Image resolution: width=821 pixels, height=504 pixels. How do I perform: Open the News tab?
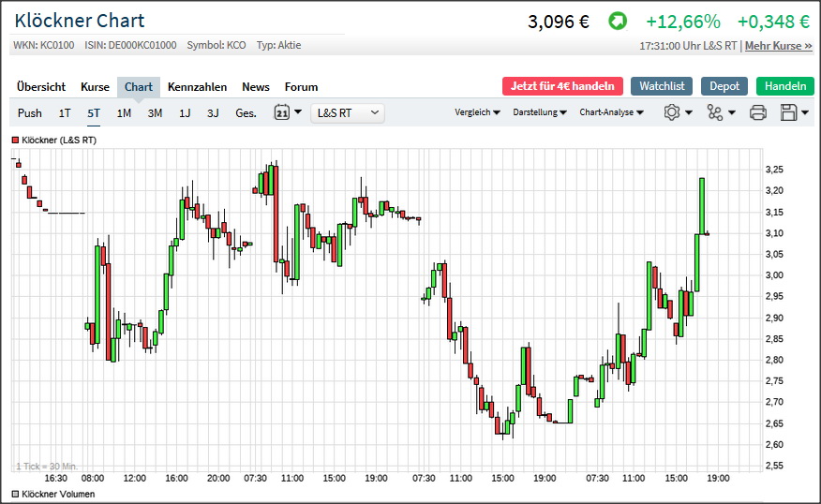point(256,87)
